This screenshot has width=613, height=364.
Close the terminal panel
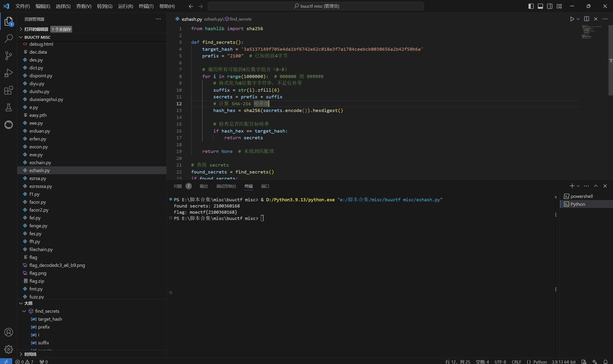click(x=605, y=186)
